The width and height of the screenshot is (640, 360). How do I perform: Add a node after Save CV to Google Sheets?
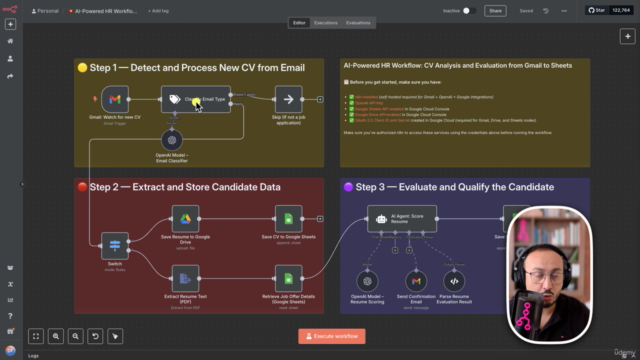tap(320, 219)
